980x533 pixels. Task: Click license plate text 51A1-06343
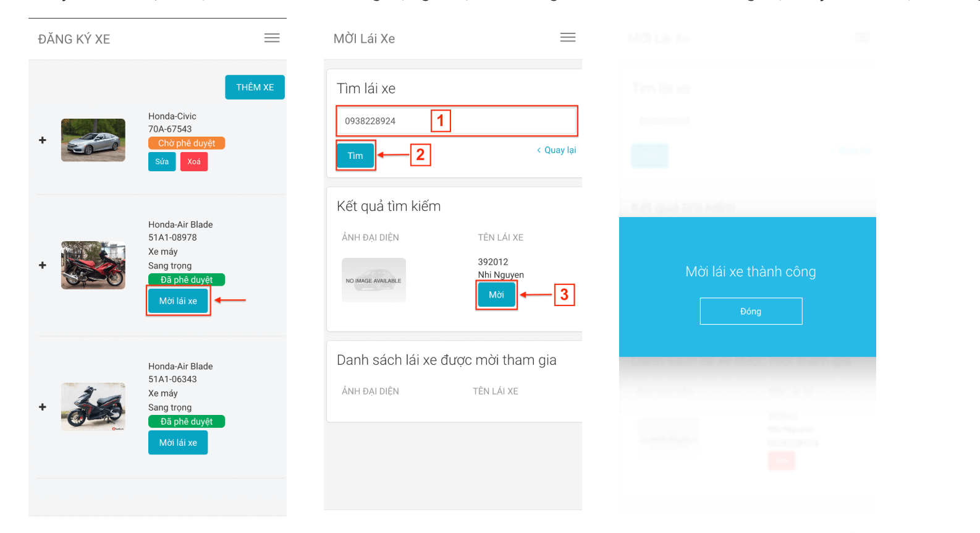tap(172, 379)
